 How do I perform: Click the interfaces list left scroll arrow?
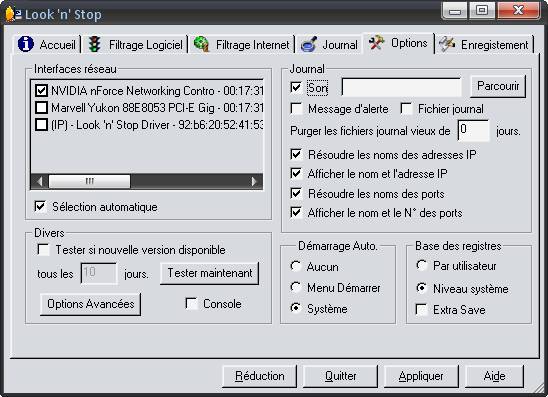point(40,181)
